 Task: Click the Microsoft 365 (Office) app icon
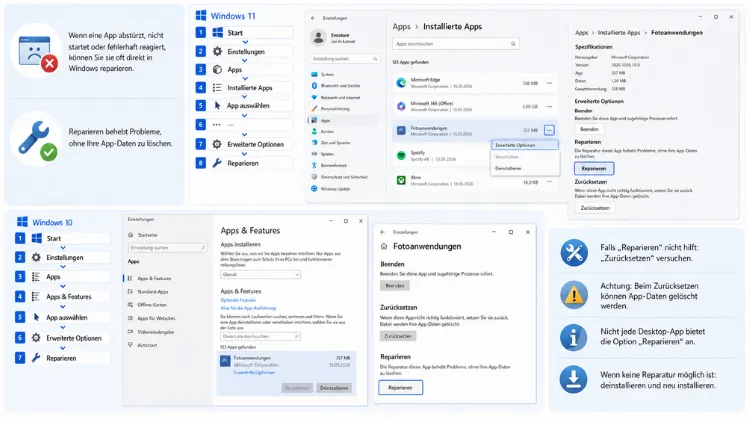click(401, 106)
